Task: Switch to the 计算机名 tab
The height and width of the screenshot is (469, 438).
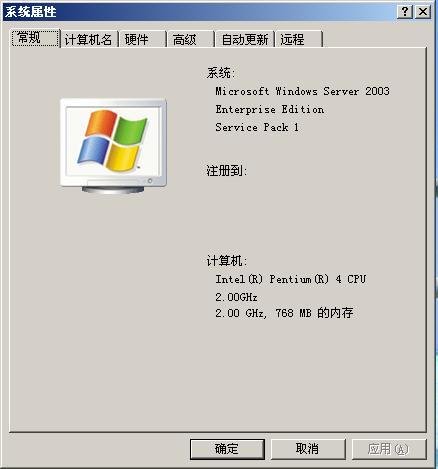Action: tap(89, 39)
